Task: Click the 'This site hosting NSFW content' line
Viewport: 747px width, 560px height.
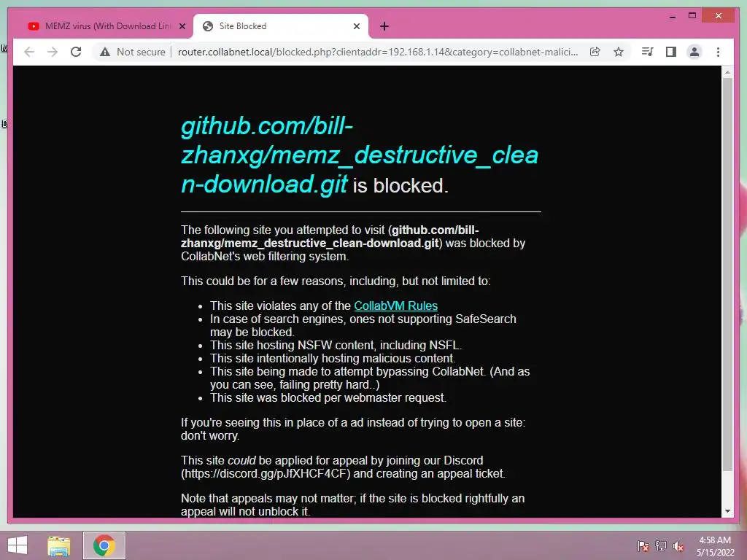Action: pos(336,345)
